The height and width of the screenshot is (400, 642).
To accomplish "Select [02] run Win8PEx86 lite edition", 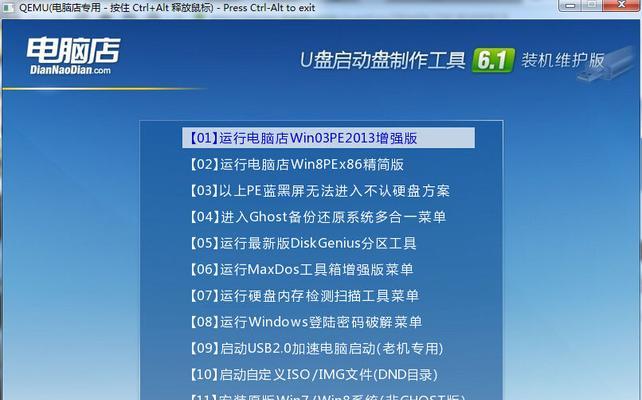I will tap(296, 165).
